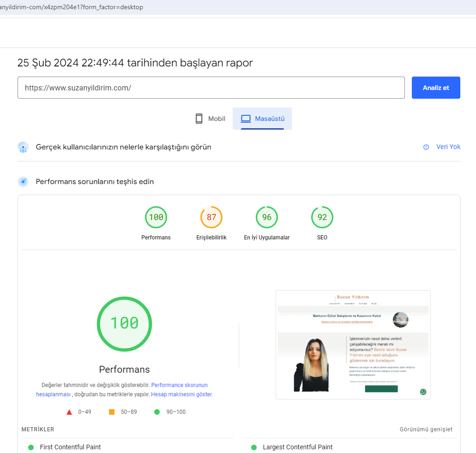
Task: Jump to the Erişilebilirlik score gauge 87
Action: 211,217
